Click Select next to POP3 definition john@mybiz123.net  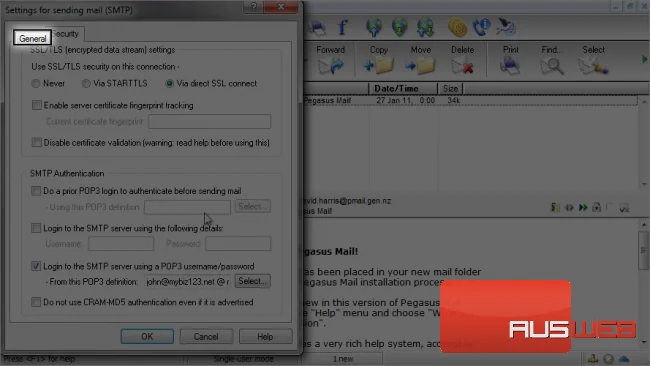coord(252,281)
